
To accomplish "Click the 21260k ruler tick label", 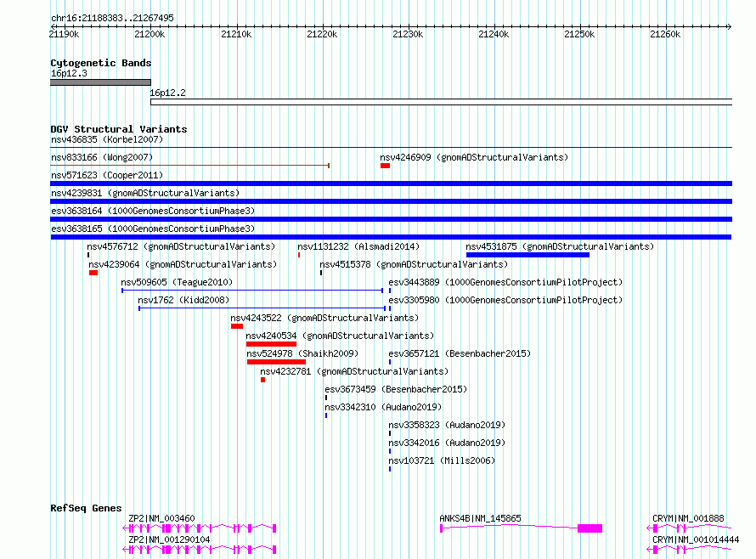I will pos(665,34).
